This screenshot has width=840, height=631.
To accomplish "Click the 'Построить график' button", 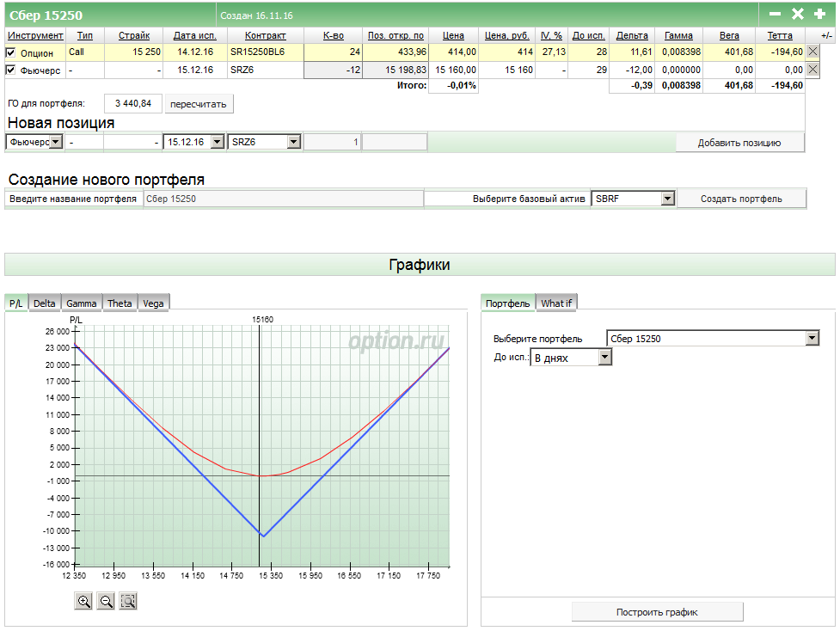I will pos(657,612).
